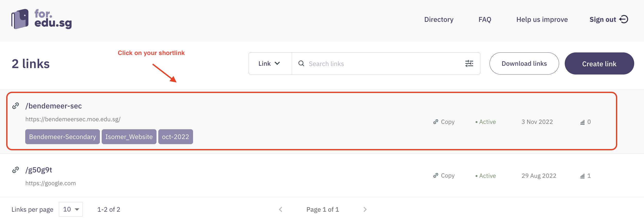Go to the previous page arrow

click(281, 209)
